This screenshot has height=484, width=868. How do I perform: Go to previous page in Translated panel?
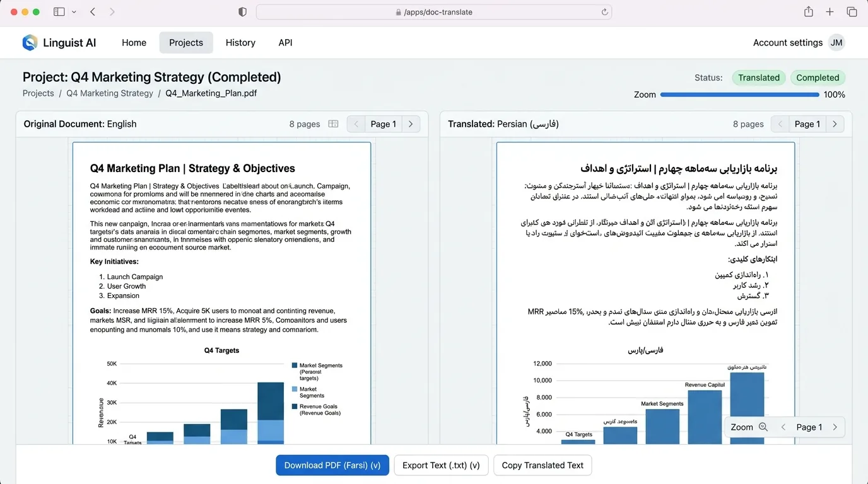pyautogui.click(x=780, y=124)
